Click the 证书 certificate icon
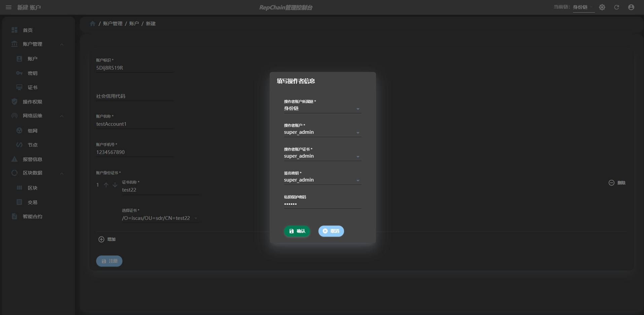This screenshot has width=644, height=315. click(x=19, y=87)
